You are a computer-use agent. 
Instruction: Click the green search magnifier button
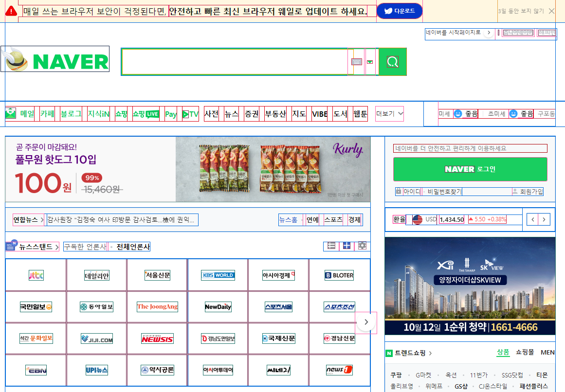(x=392, y=62)
